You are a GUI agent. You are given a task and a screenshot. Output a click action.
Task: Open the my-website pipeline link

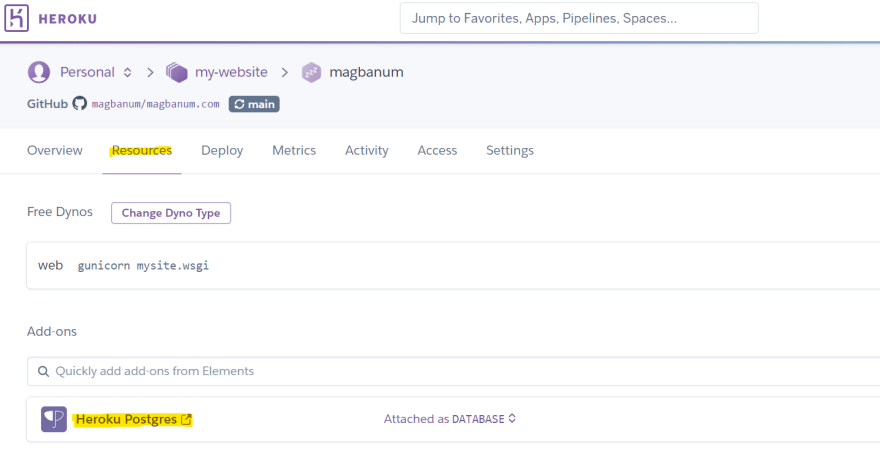pos(231,72)
